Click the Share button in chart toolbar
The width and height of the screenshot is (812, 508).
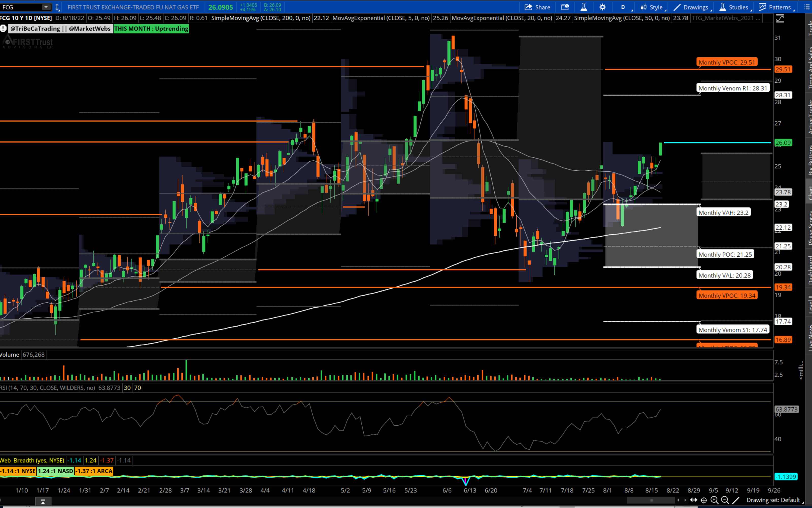(x=537, y=7)
